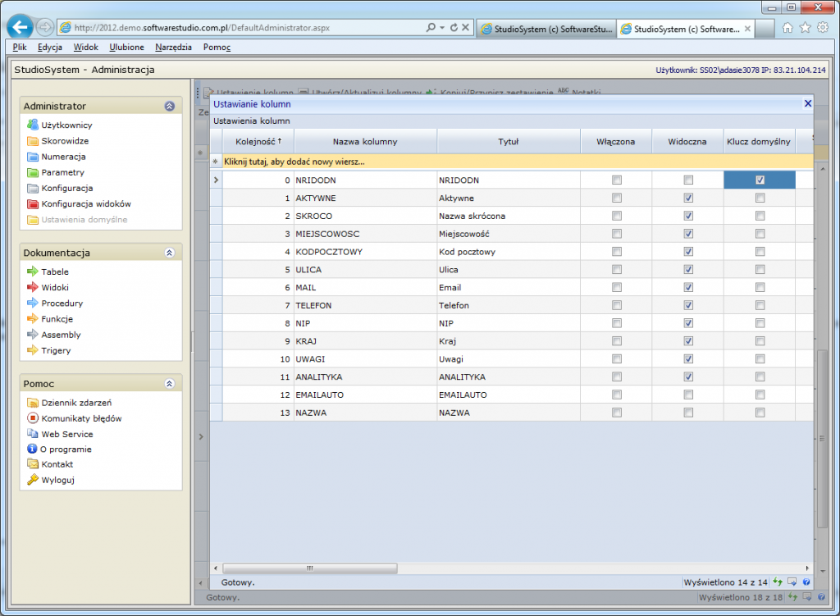The height and width of the screenshot is (616, 840).
Task: Click the Użytkownicy users icon
Action: click(33, 125)
